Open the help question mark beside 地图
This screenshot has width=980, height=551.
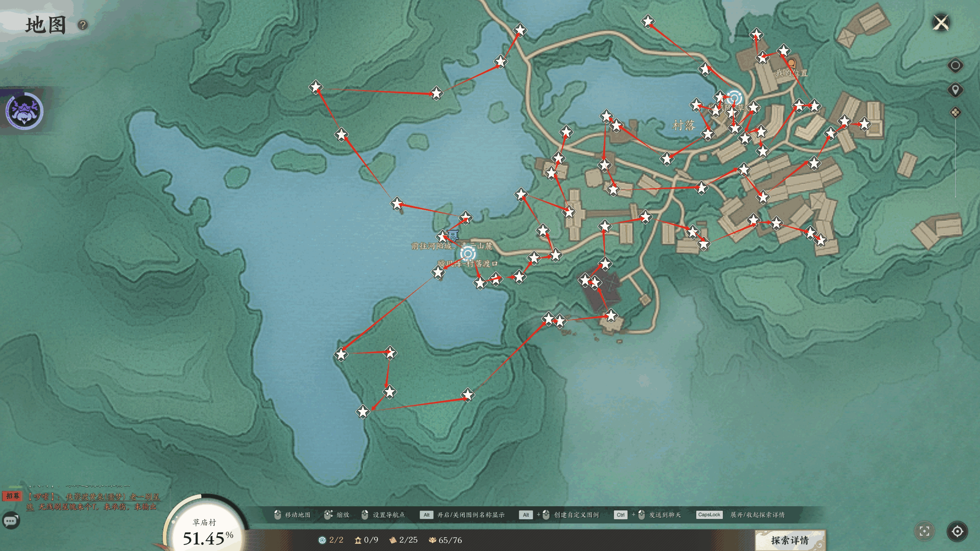point(83,25)
